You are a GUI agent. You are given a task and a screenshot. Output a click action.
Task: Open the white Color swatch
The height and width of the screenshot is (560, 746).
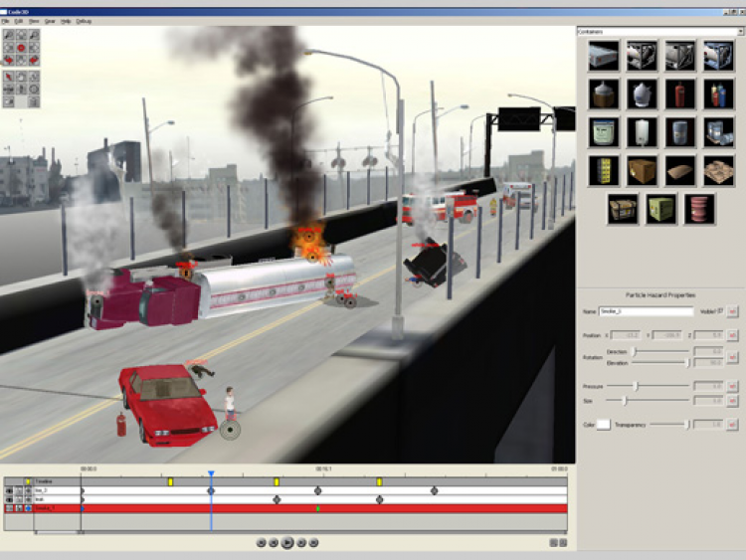604,425
